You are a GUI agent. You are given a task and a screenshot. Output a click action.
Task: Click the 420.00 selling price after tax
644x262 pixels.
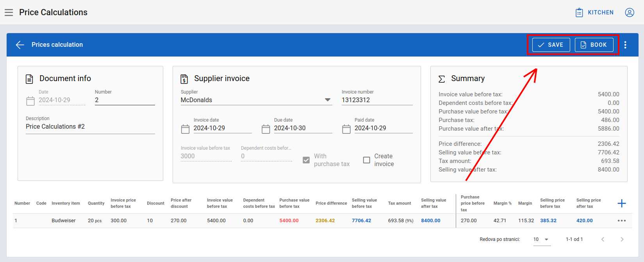coord(585,221)
